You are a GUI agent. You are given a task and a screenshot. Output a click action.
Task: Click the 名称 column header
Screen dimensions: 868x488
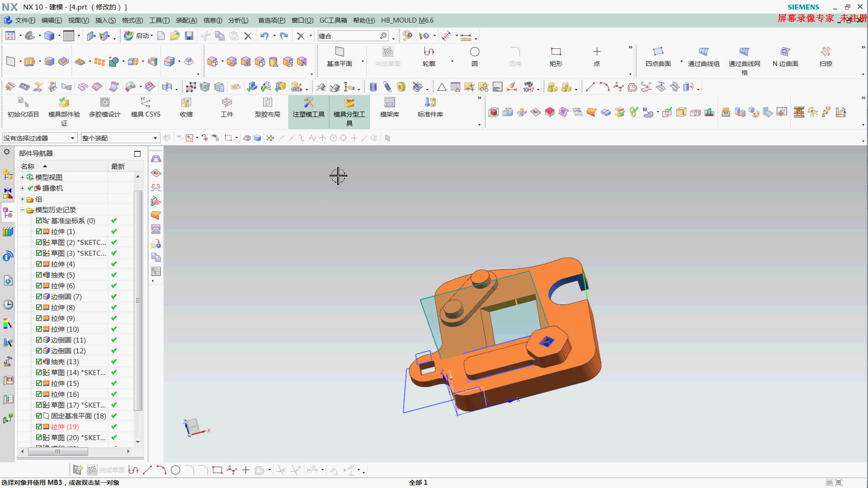28,166
